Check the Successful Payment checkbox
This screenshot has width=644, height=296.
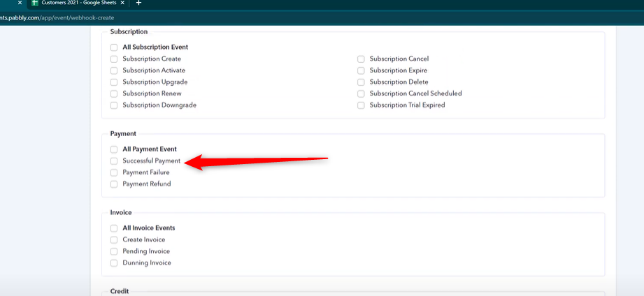114,161
